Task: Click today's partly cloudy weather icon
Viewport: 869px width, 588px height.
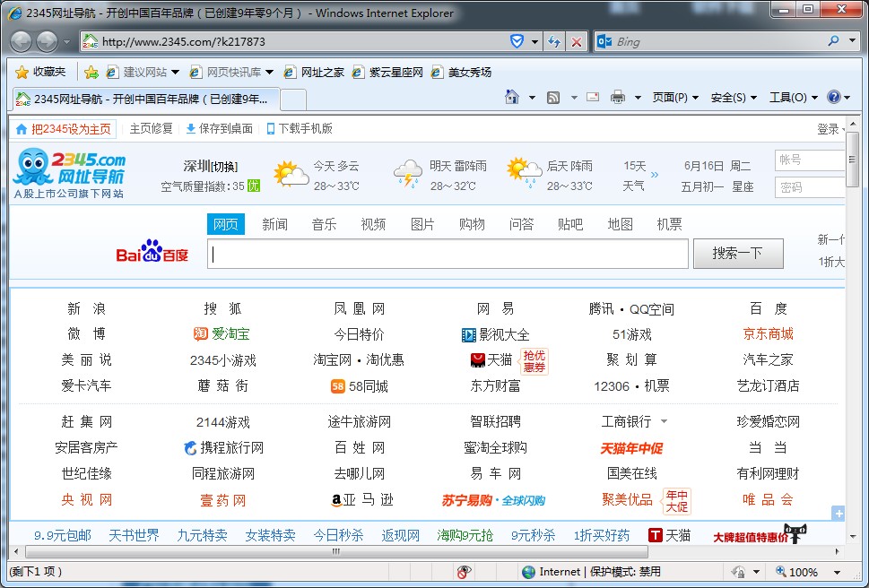Action: tap(291, 174)
